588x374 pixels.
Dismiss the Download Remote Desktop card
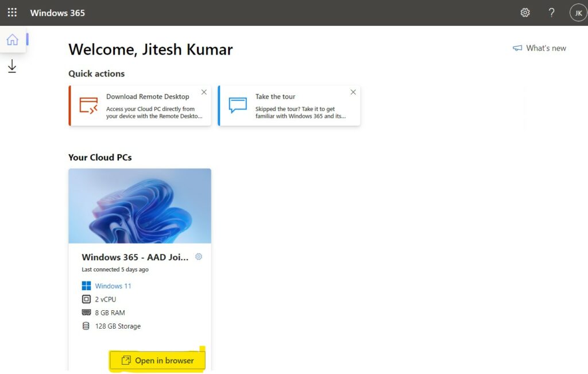coord(204,92)
